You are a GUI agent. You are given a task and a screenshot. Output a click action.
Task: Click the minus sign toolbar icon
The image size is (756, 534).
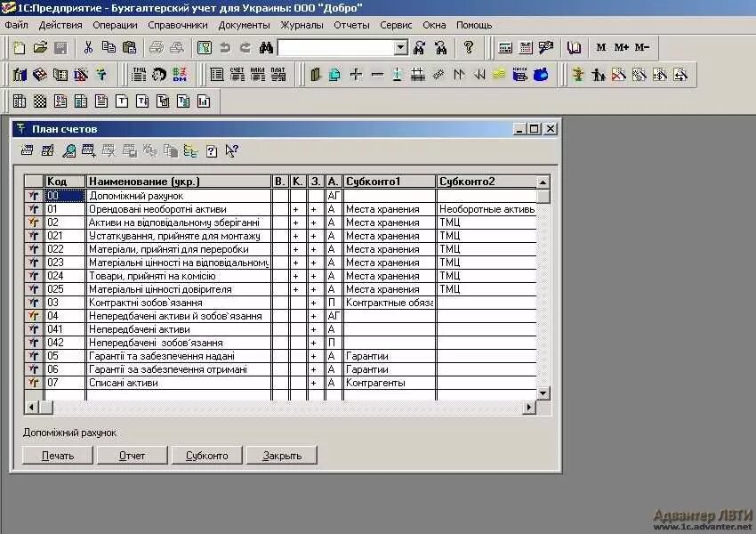tap(377, 74)
